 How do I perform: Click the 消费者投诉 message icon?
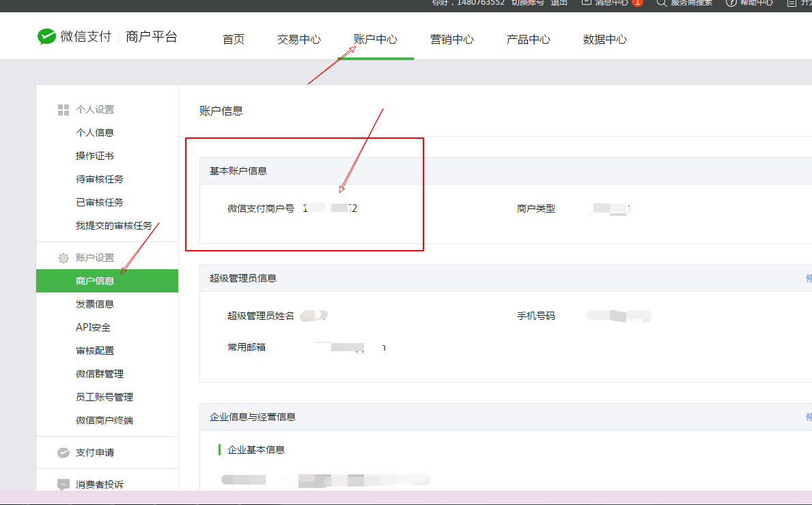[x=64, y=484]
